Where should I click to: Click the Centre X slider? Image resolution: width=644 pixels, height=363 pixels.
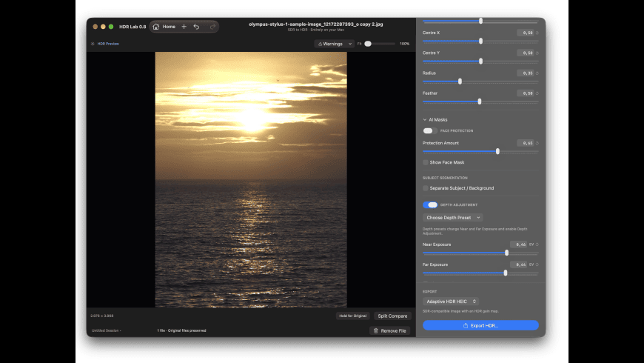pos(480,41)
